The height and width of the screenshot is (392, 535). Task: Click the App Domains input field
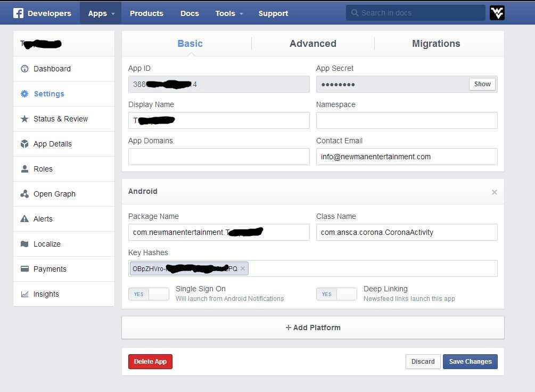[219, 157]
